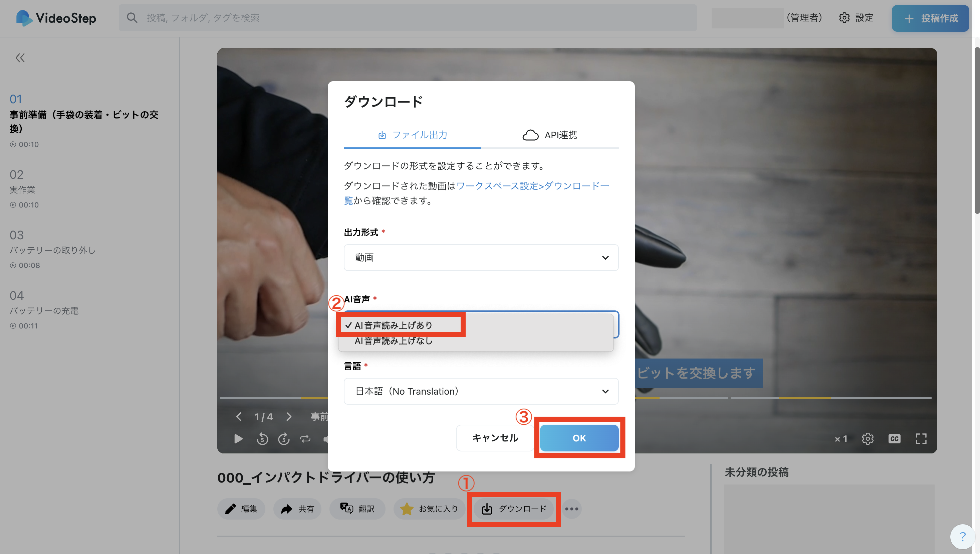The image size is (980, 554).
Task: Open ワークスペース設定>ダウンロード一覧 link
Action: (x=533, y=186)
